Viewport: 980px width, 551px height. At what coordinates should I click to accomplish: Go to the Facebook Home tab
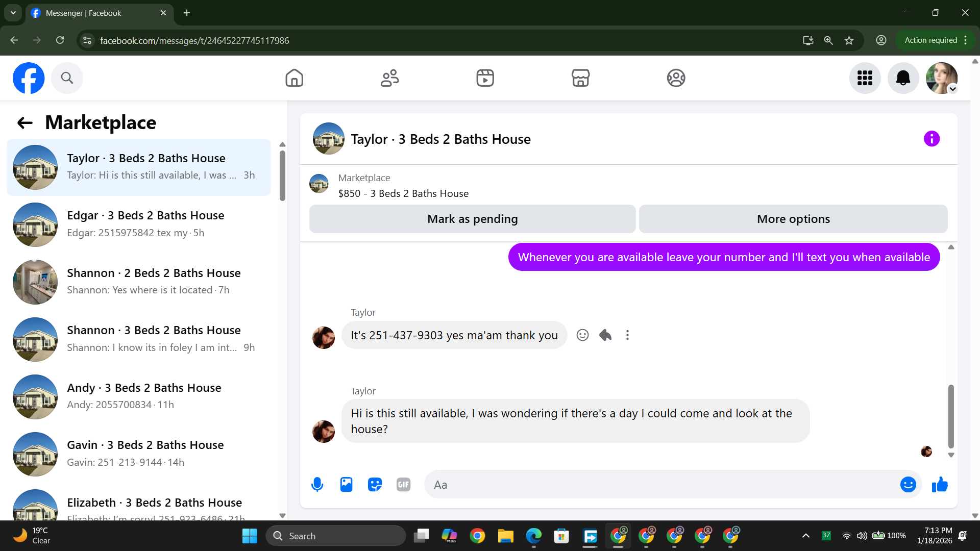click(294, 78)
